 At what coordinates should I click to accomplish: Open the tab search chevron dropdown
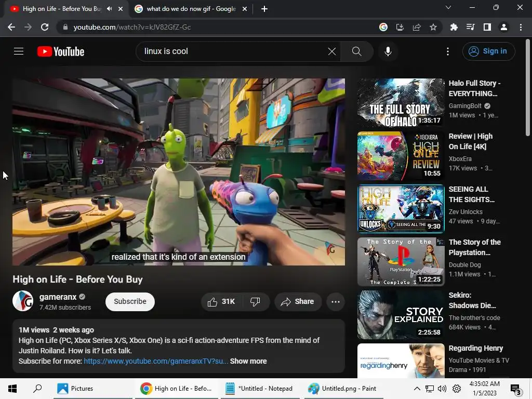(448, 7)
